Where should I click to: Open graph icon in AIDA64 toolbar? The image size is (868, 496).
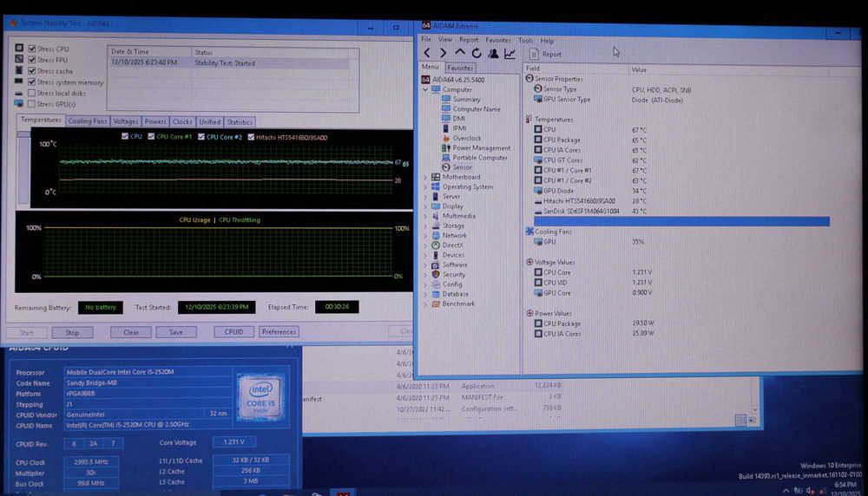(510, 53)
